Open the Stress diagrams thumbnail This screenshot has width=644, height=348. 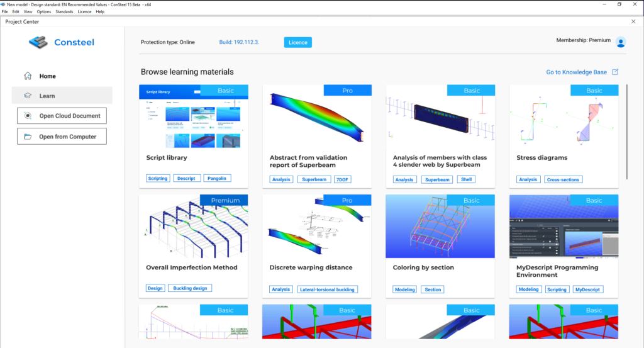[563, 116]
